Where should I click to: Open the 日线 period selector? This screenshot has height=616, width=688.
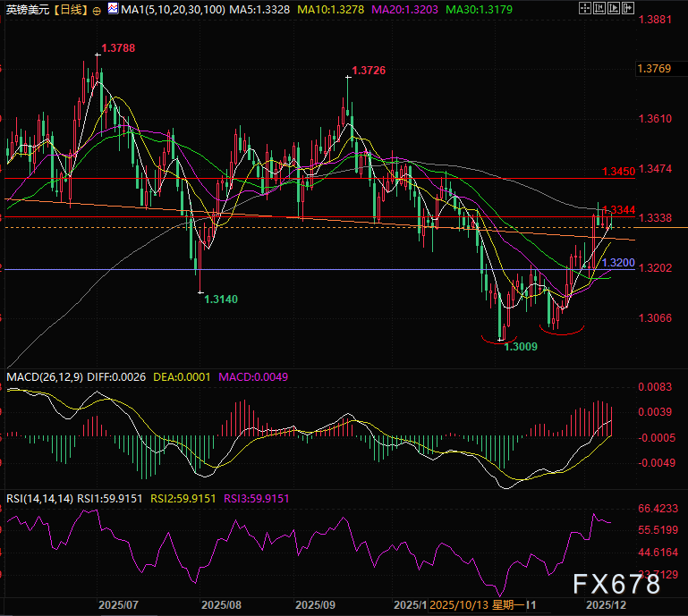pos(69,12)
